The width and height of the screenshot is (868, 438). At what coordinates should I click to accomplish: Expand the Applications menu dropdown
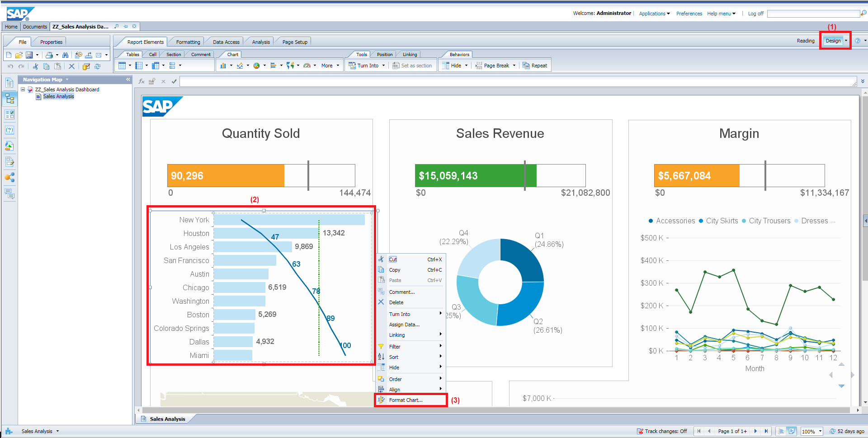[x=654, y=14]
